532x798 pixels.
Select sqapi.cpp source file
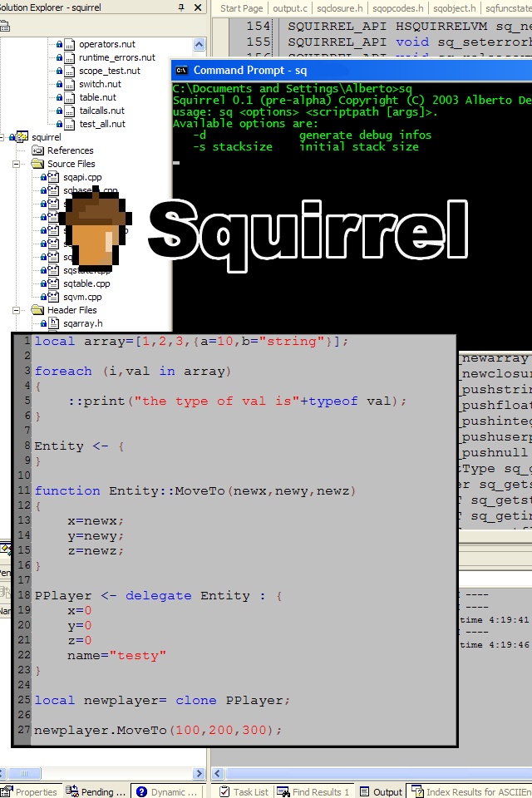(x=82, y=177)
